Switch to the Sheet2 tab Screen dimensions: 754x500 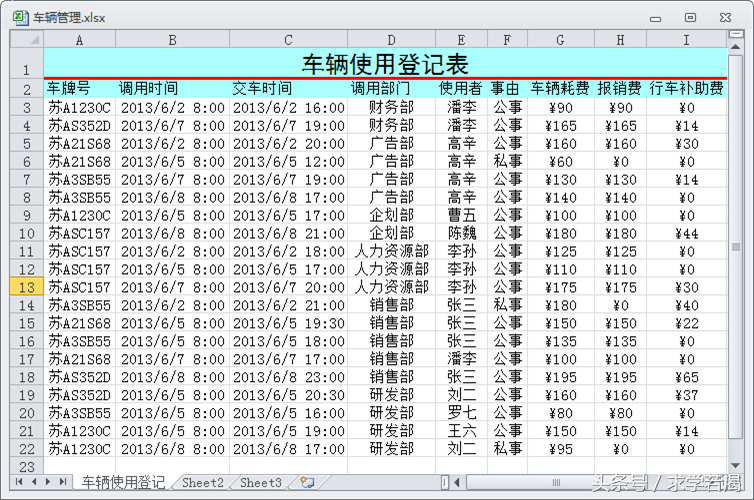pyautogui.click(x=202, y=483)
